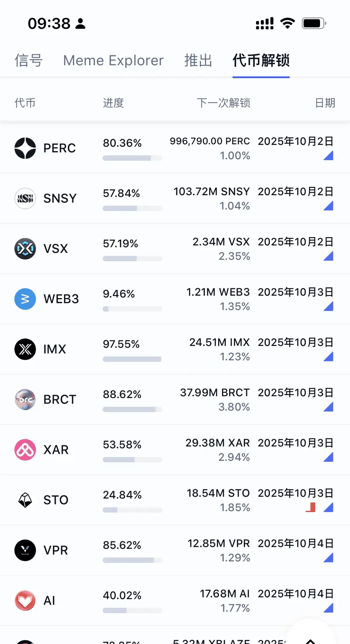Open the VPR token icon
The width and height of the screenshot is (350, 644).
(25, 550)
